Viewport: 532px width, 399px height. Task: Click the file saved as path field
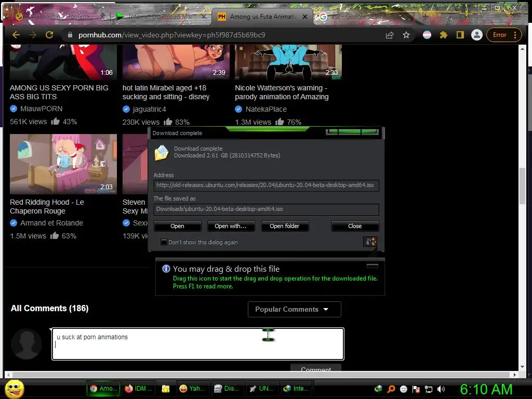(266, 209)
